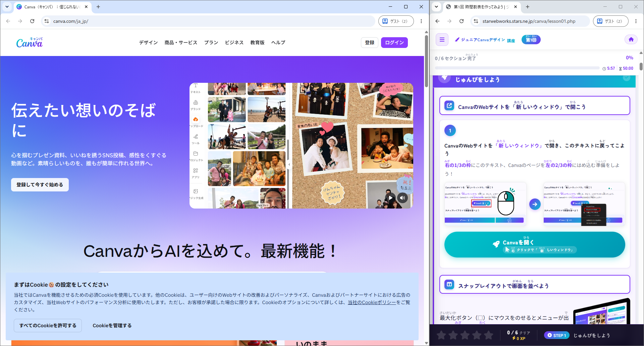Select the マジック生成 icon in preview
The image size is (644, 346).
pos(196,194)
